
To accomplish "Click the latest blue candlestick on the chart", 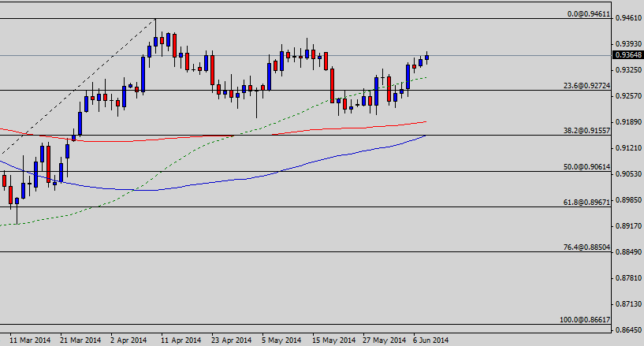I will coord(426,58).
